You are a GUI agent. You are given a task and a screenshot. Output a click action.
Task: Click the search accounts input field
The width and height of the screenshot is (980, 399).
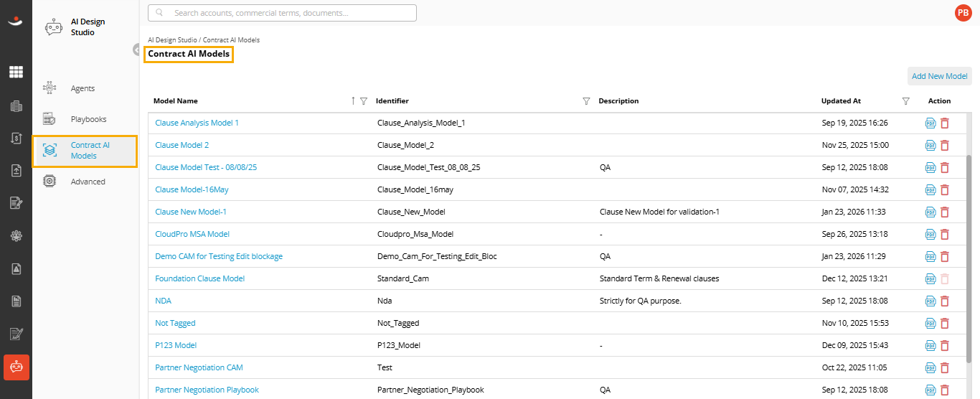(x=282, y=13)
